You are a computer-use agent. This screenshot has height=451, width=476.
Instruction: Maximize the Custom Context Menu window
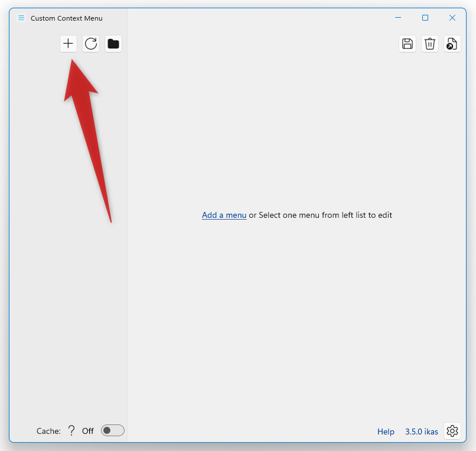click(425, 18)
